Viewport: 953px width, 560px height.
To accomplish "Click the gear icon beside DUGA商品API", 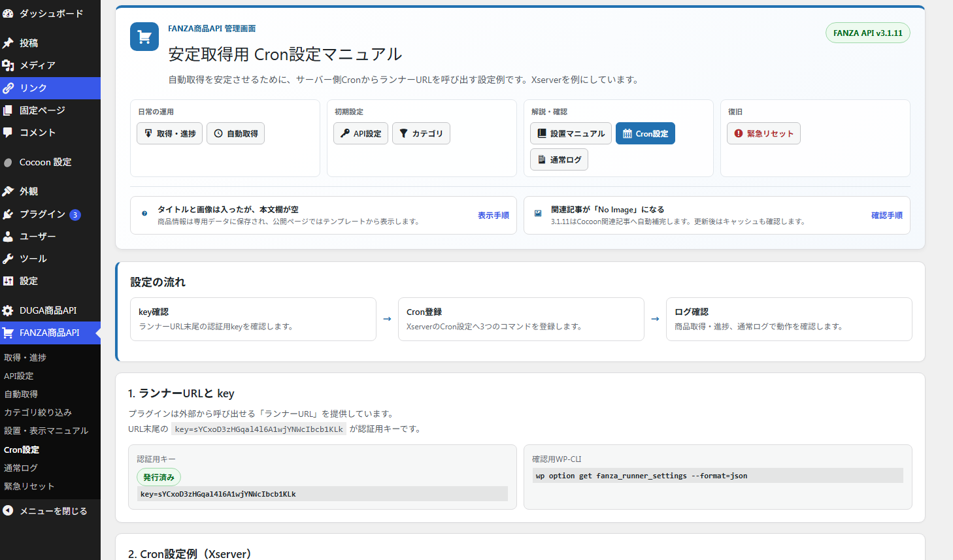I will [8, 310].
